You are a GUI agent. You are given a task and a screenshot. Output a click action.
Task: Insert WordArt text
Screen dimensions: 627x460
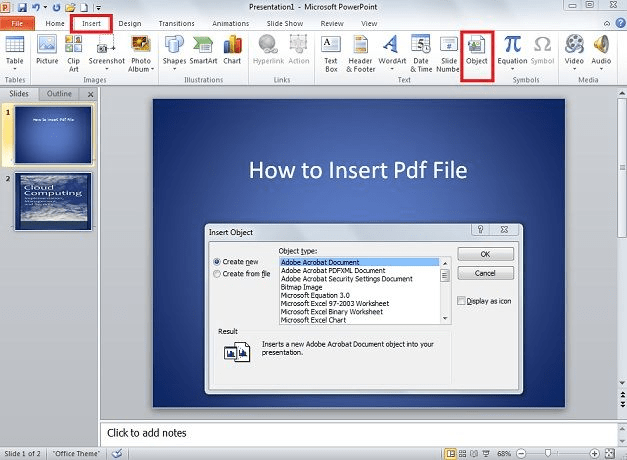click(x=392, y=53)
